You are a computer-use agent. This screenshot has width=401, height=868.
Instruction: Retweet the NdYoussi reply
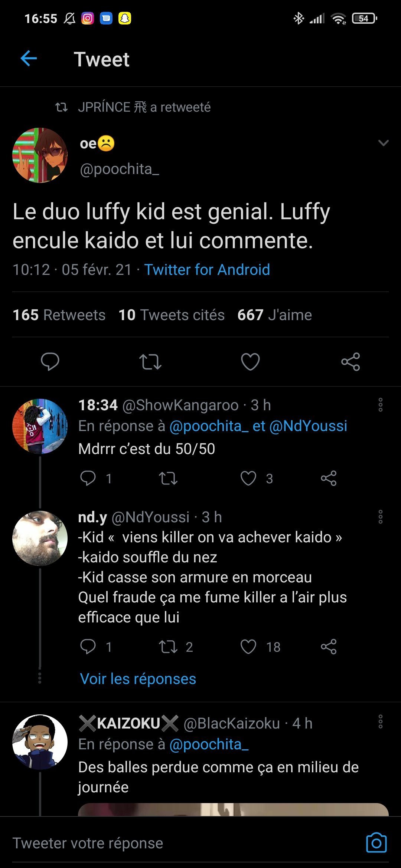(x=168, y=647)
